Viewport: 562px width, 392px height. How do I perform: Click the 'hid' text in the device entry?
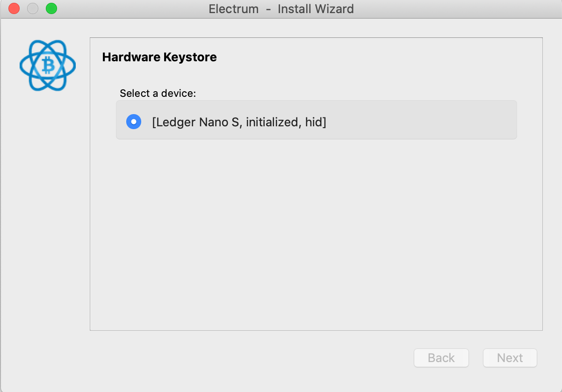[x=314, y=122]
